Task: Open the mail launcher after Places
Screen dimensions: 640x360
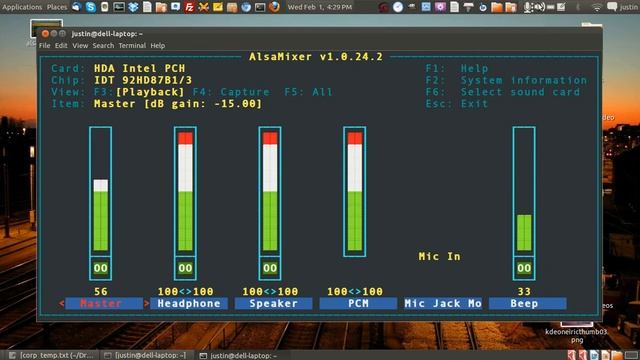Action: coord(76,7)
